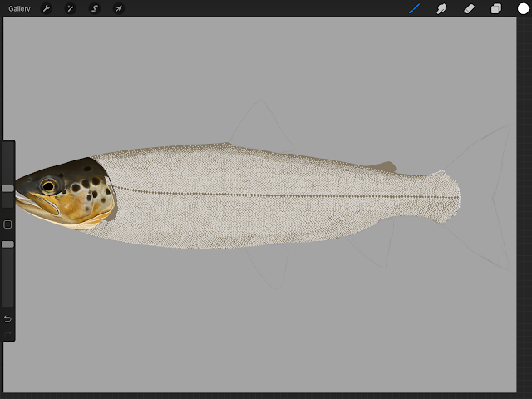The width and height of the screenshot is (532, 399).
Task: Undo the last stroke
Action: click(7, 318)
